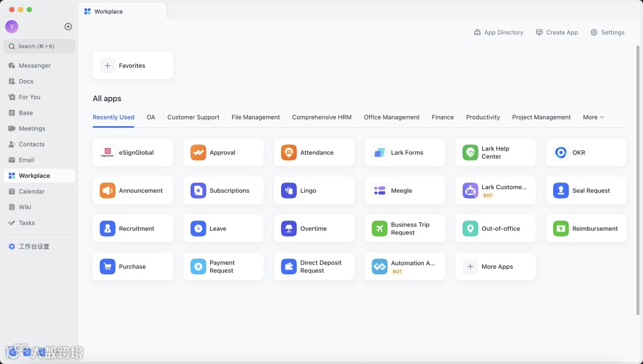This screenshot has width=643, height=364.
Task: Go to Tasks in sidebar
Action: tap(39, 222)
